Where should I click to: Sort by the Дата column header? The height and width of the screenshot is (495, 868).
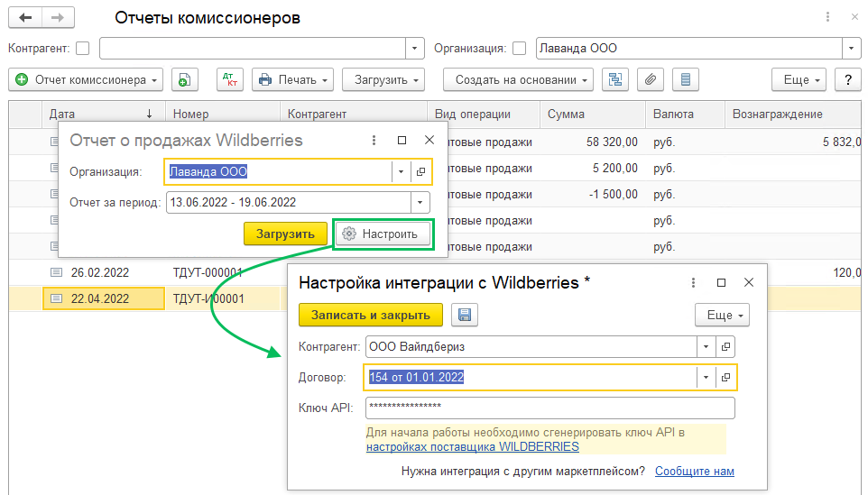click(x=104, y=114)
